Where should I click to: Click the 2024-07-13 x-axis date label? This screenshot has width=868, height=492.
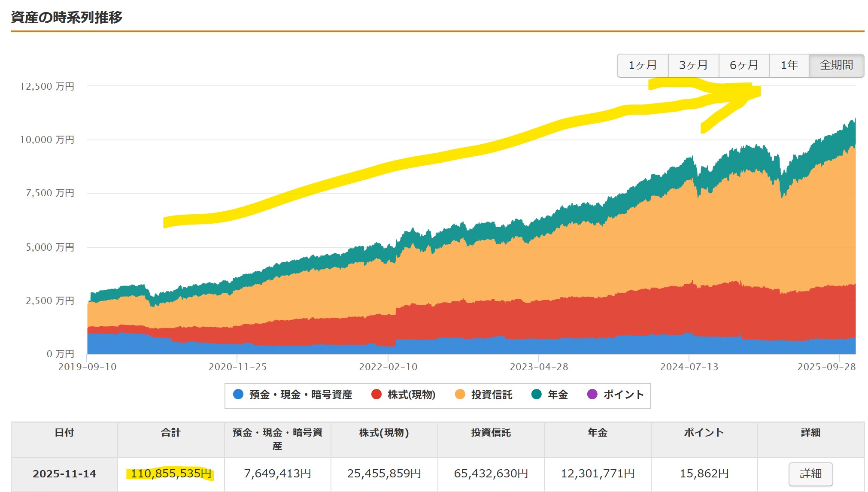(689, 367)
